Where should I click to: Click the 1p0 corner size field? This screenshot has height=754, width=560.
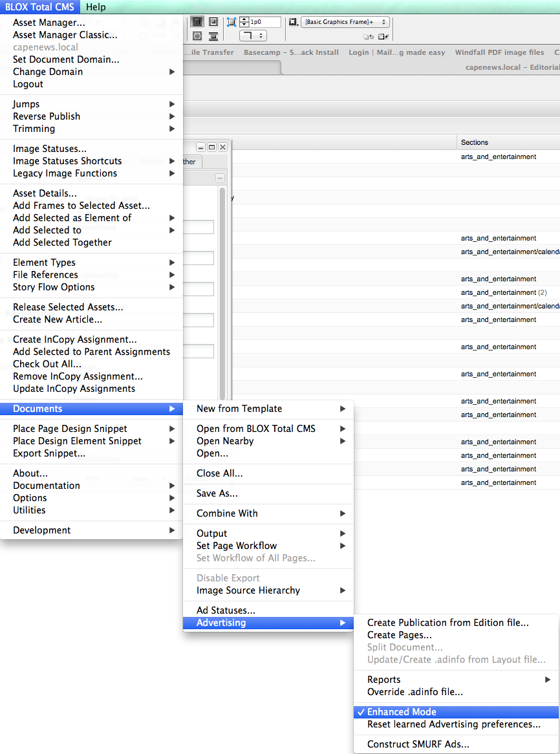click(265, 22)
